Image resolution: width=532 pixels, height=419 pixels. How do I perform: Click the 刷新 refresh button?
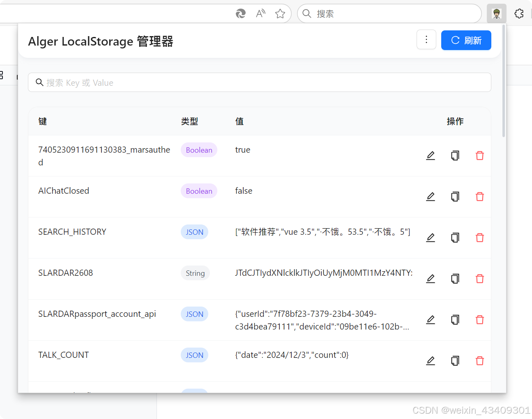click(466, 40)
